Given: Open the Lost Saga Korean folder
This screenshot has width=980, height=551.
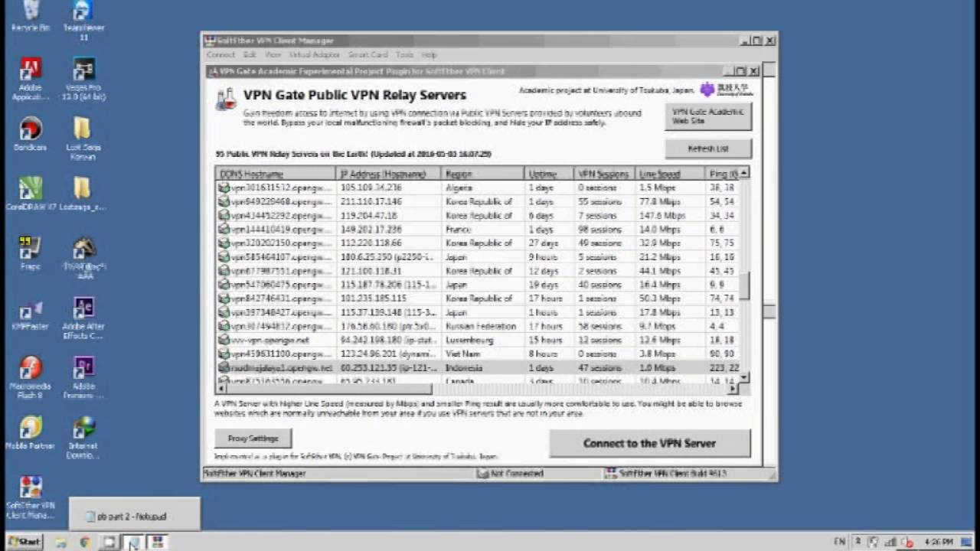Looking at the screenshot, I should (83, 139).
